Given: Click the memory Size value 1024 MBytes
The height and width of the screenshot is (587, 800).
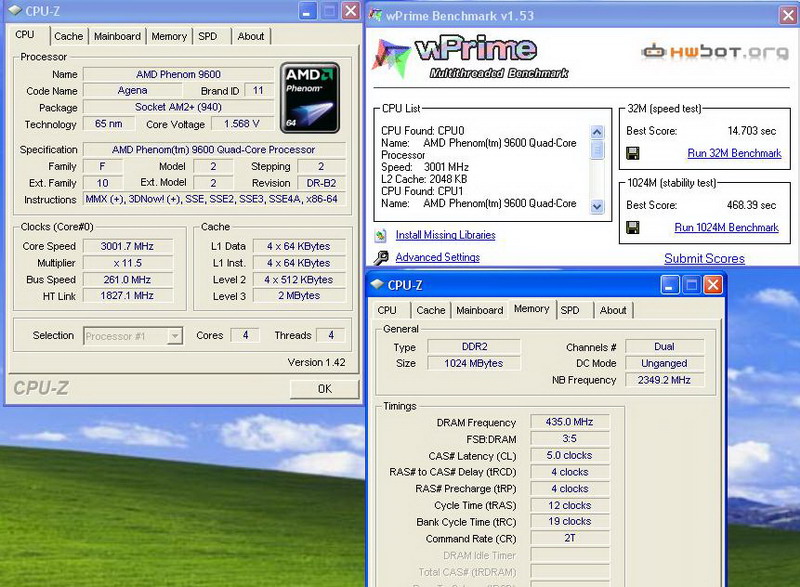Looking at the screenshot, I should [473, 363].
